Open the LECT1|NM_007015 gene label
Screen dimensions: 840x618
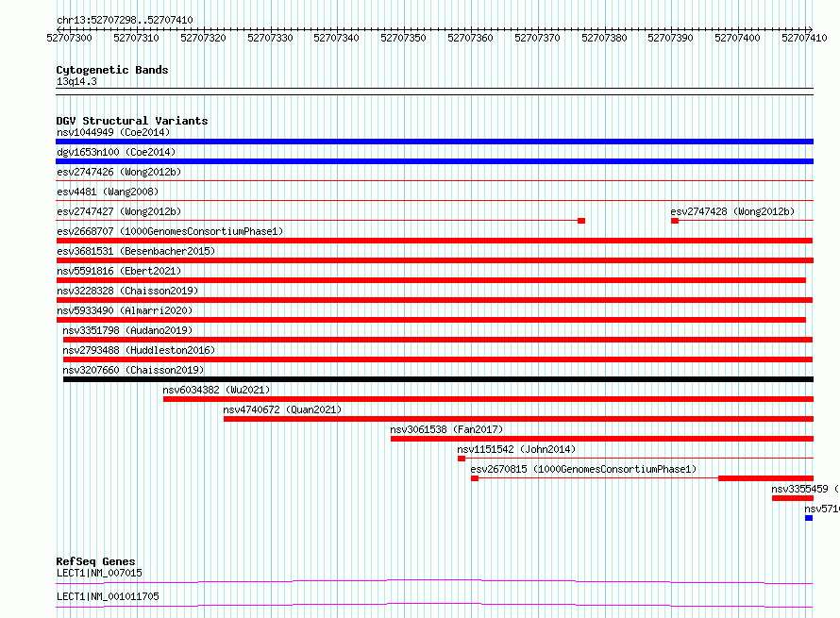pyautogui.click(x=99, y=573)
